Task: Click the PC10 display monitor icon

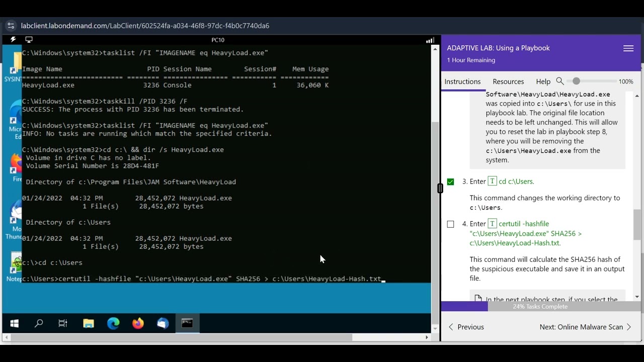Action: tap(29, 40)
